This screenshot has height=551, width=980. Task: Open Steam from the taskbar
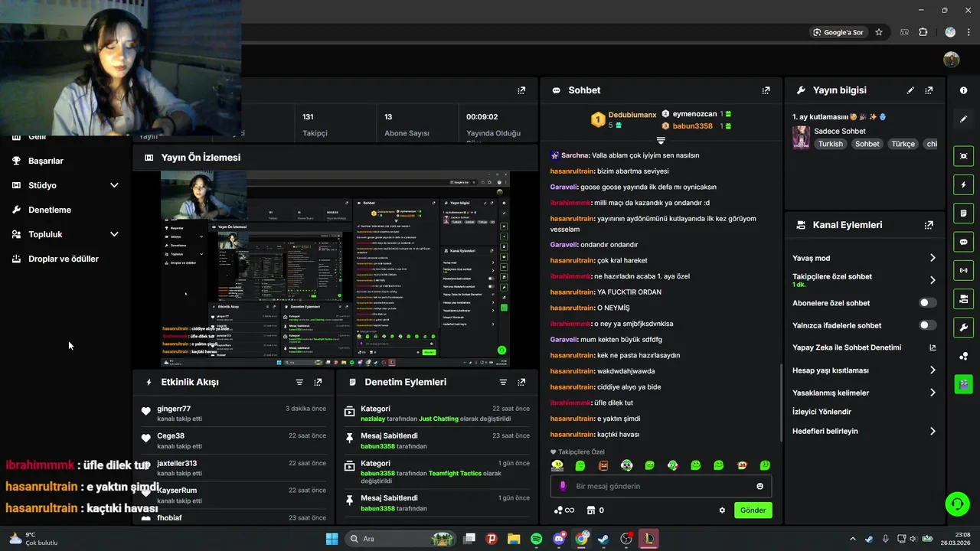(603, 539)
